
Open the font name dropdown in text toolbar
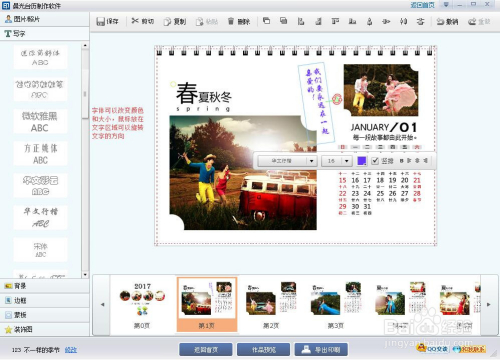tap(311, 161)
